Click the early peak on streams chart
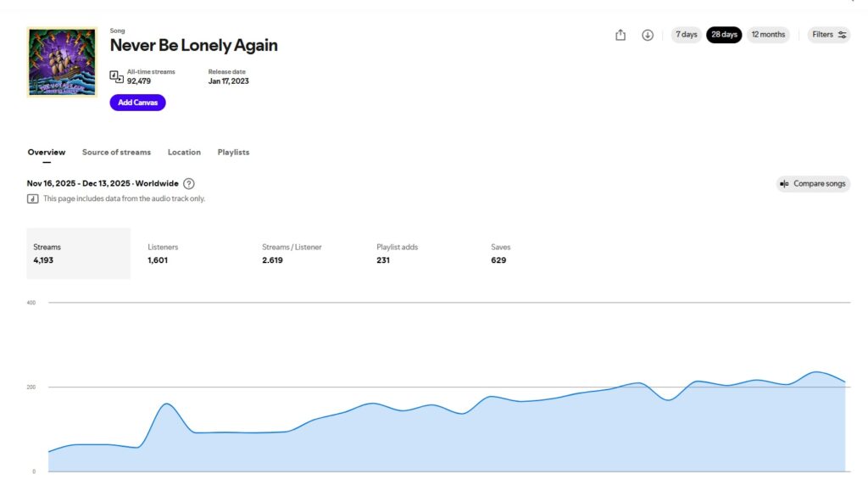 click(167, 404)
